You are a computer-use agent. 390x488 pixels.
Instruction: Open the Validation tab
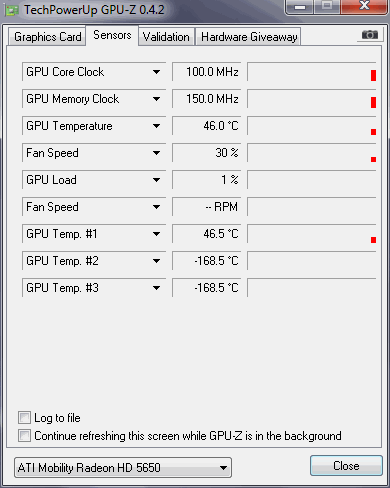pyautogui.click(x=166, y=37)
